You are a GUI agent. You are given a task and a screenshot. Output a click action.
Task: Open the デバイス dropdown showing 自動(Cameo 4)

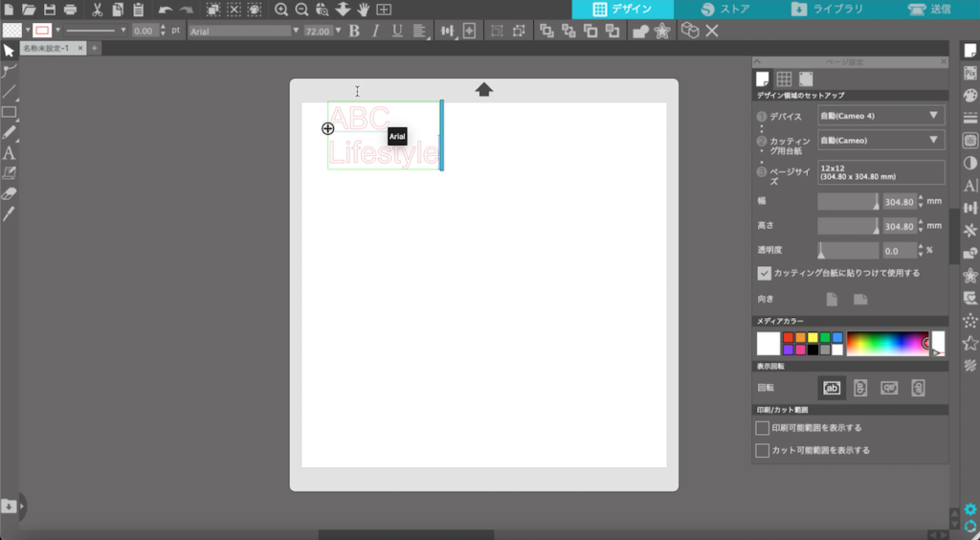(x=880, y=116)
